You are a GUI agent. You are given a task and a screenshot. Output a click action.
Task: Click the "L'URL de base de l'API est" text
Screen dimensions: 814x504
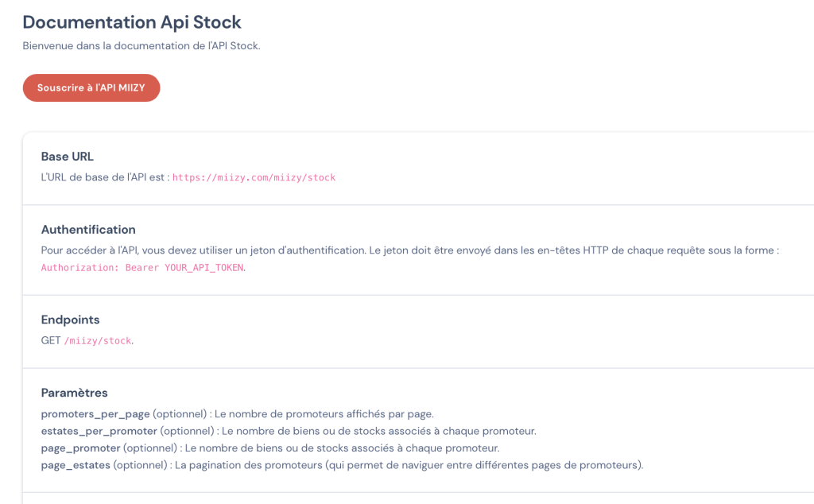(x=105, y=178)
